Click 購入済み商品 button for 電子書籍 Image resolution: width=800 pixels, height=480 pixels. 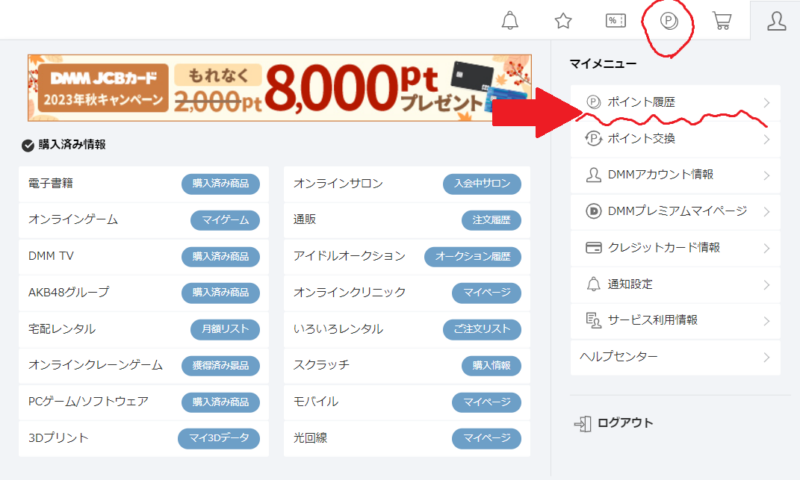(x=220, y=184)
